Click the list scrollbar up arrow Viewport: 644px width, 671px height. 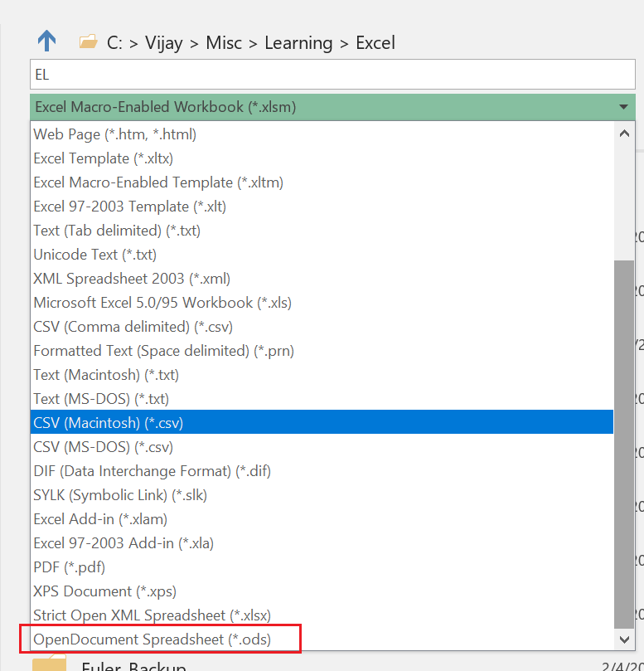click(624, 134)
